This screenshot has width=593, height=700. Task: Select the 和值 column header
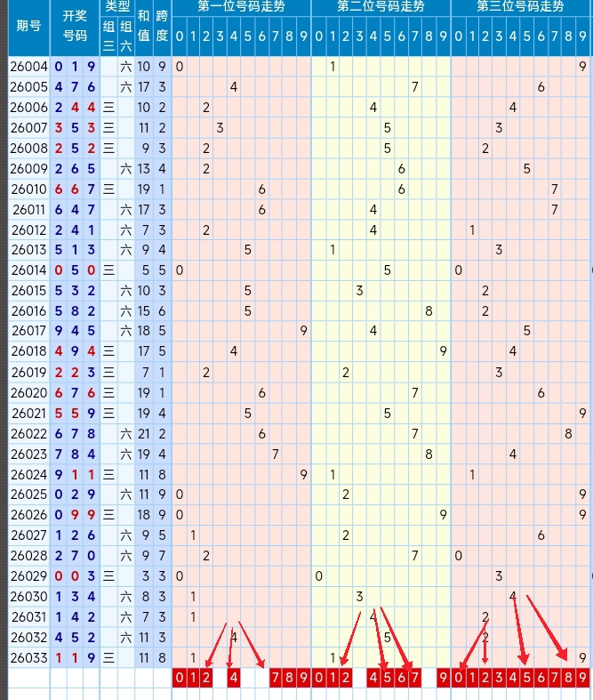144,26
